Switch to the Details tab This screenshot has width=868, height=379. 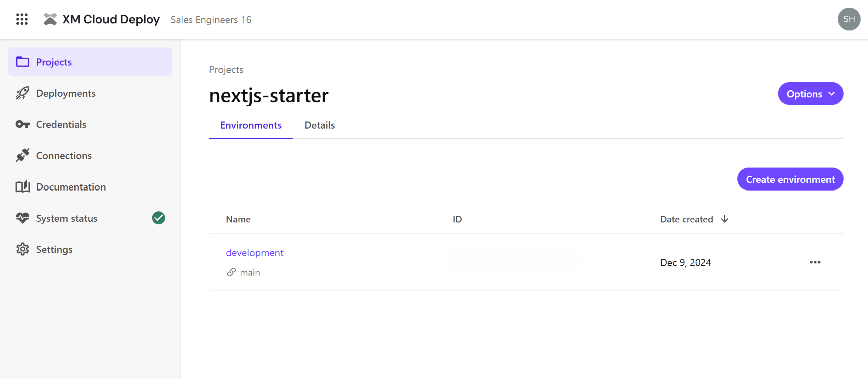tap(319, 125)
